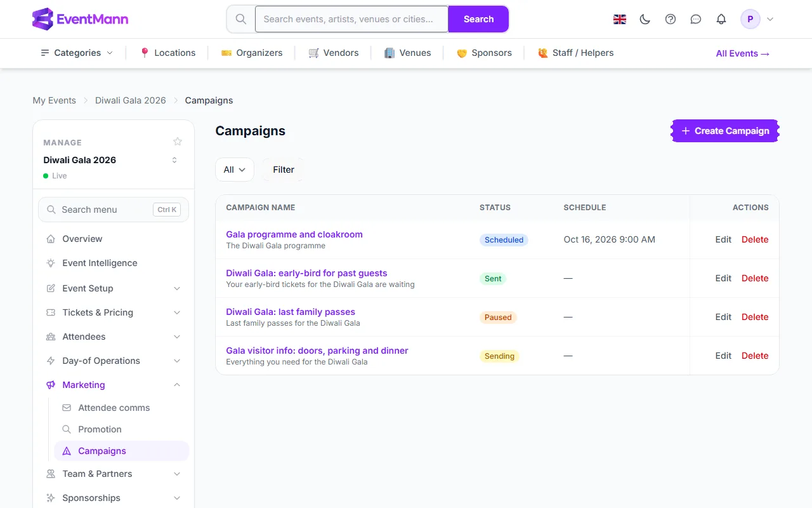Go to Vendors in the nav bar
The image size is (812, 508).
coord(334,53)
